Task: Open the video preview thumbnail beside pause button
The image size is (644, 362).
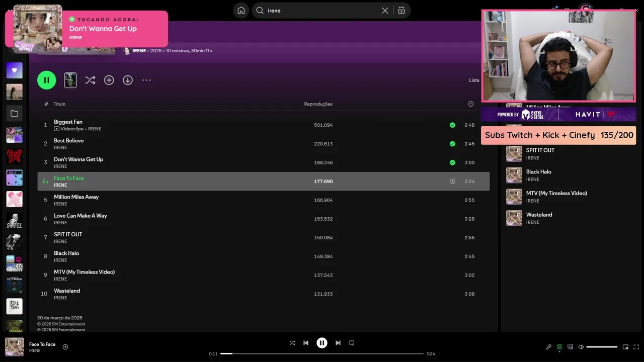Action: 70,80
